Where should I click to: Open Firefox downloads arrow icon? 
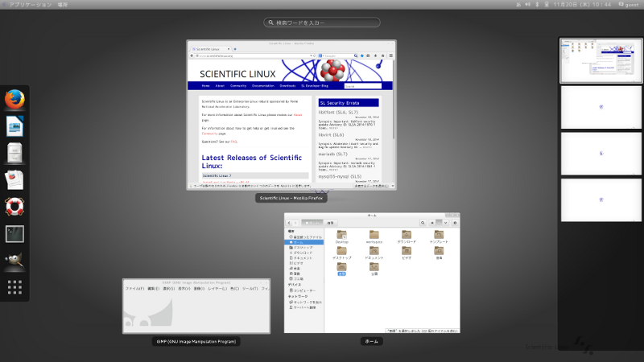pos(375,56)
